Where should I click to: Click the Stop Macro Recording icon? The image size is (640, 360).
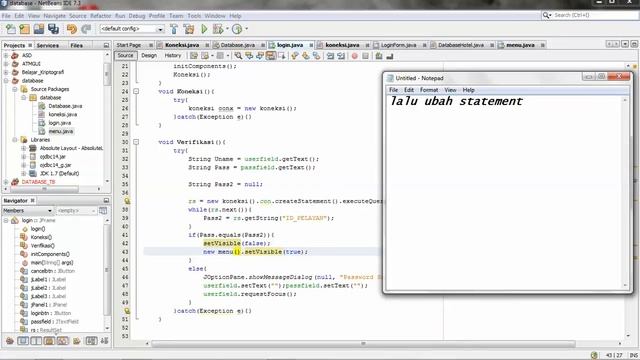point(365,56)
